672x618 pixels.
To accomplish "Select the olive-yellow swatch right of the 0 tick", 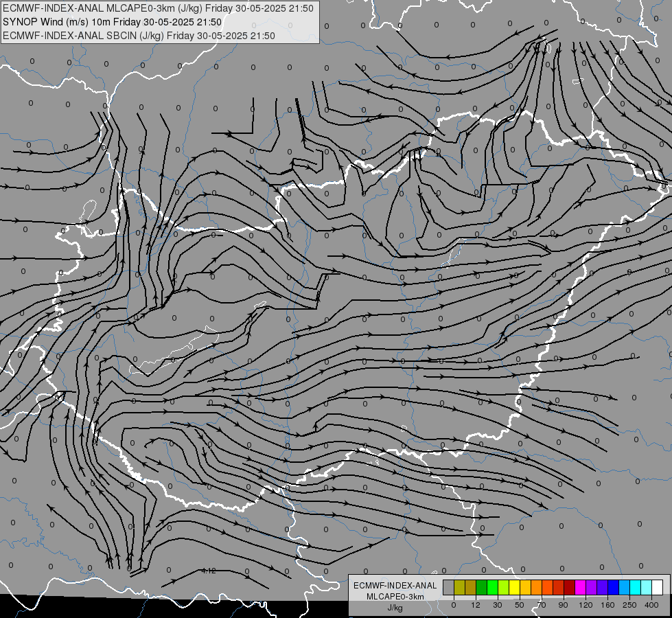I will coord(459,587).
